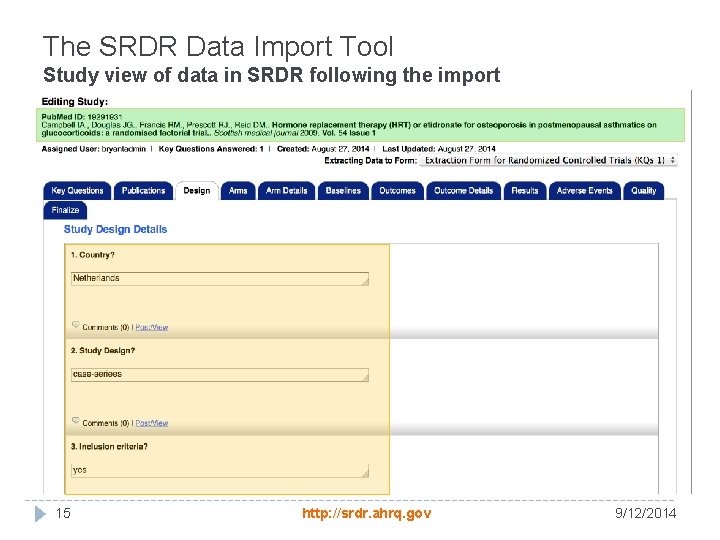Click the '2. Study Design?' question label
The height and width of the screenshot is (540, 720).
(x=103, y=350)
